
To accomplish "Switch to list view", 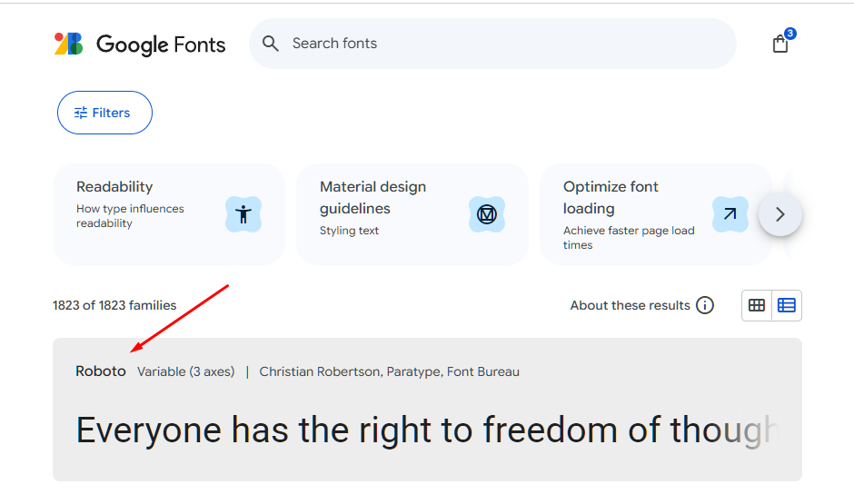I will [787, 305].
